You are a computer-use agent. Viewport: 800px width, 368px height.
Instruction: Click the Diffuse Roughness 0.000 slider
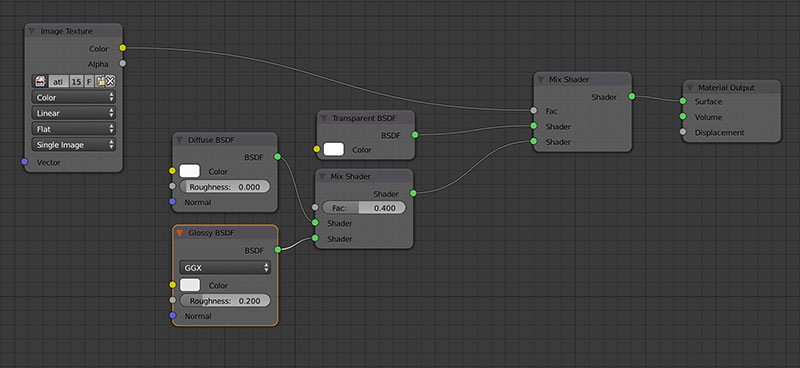(x=225, y=187)
